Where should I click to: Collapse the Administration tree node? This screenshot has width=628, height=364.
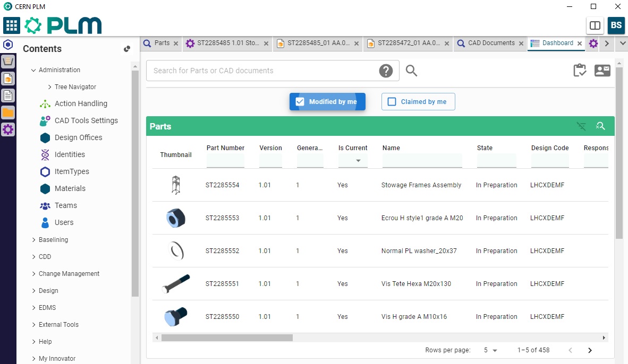[x=34, y=70]
